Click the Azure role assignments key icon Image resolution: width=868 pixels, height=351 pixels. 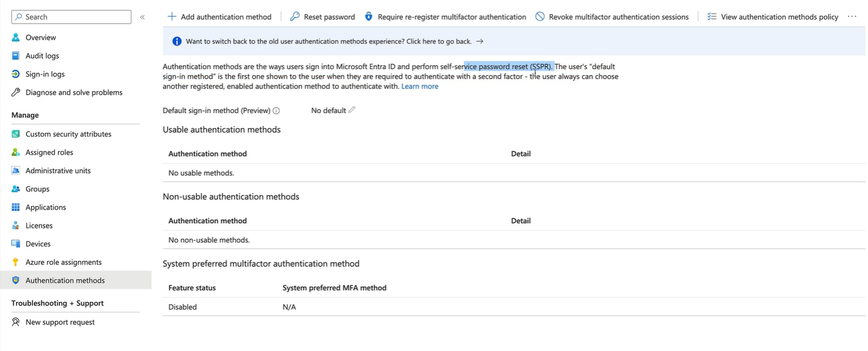16,262
